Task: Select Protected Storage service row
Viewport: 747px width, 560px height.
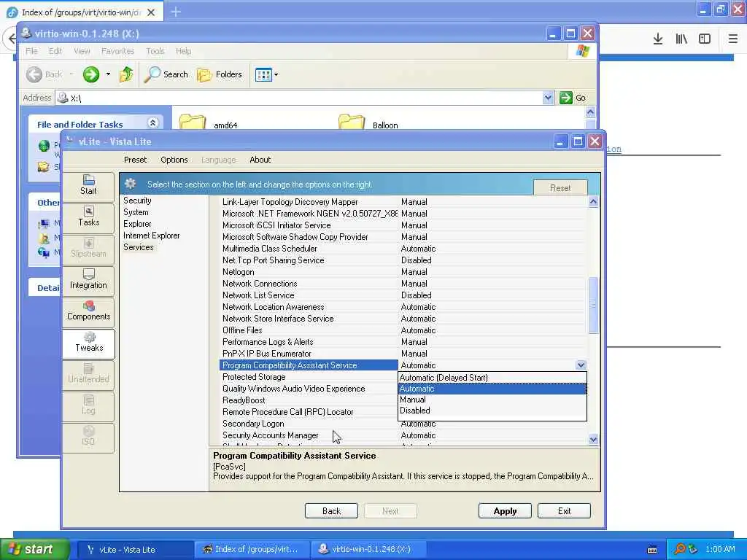Action: pyautogui.click(x=309, y=377)
